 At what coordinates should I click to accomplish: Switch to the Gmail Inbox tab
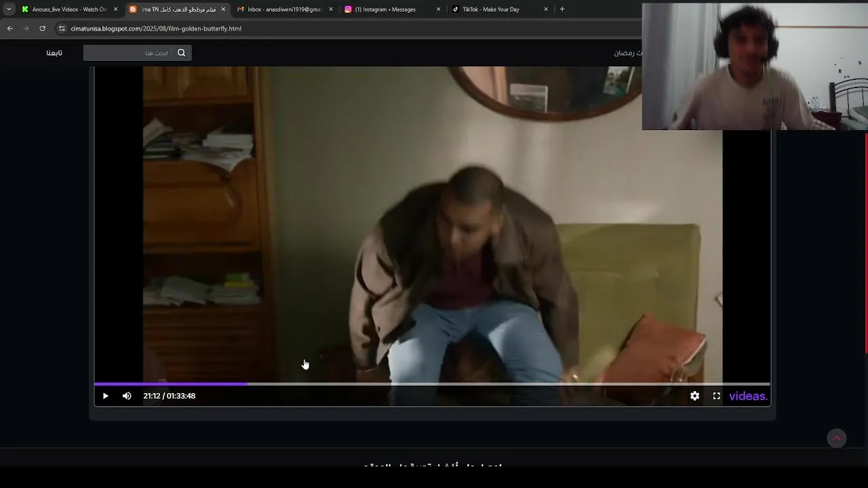pyautogui.click(x=284, y=9)
